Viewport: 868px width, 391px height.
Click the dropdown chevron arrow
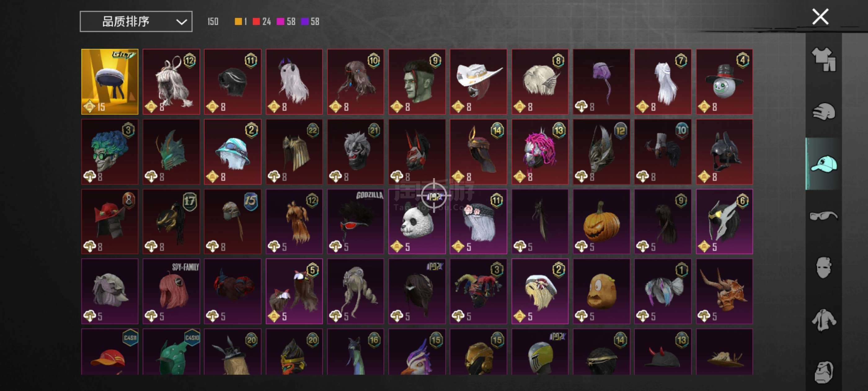[181, 22]
